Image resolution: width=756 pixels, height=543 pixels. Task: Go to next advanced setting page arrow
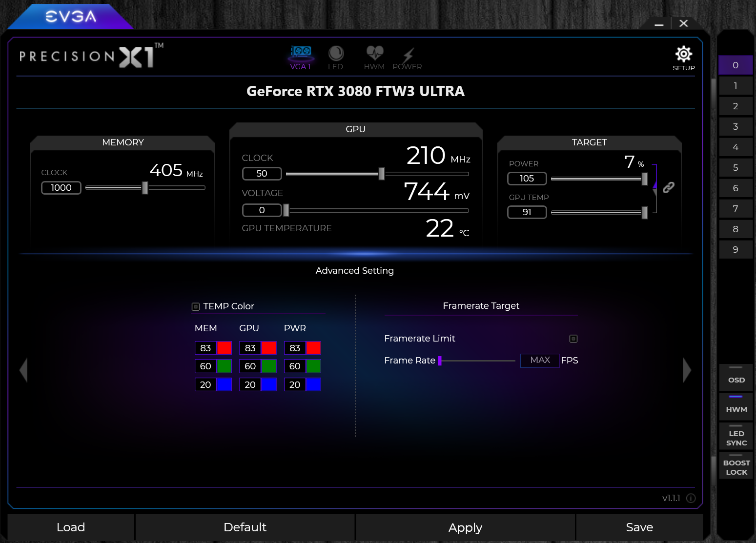[x=687, y=370]
